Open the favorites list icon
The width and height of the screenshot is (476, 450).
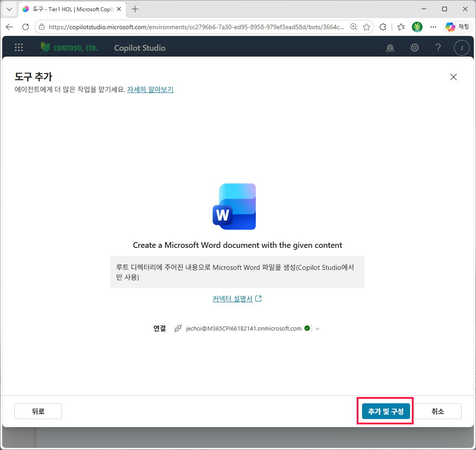[401, 27]
